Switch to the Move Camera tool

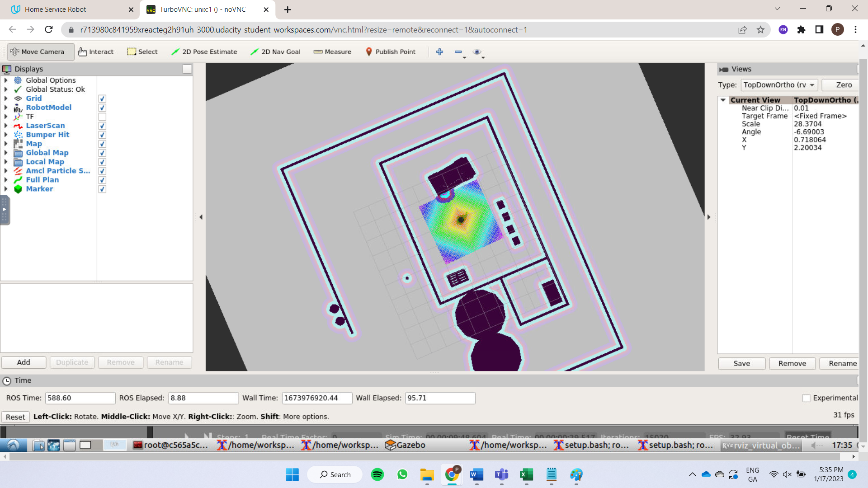pos(40,52)
